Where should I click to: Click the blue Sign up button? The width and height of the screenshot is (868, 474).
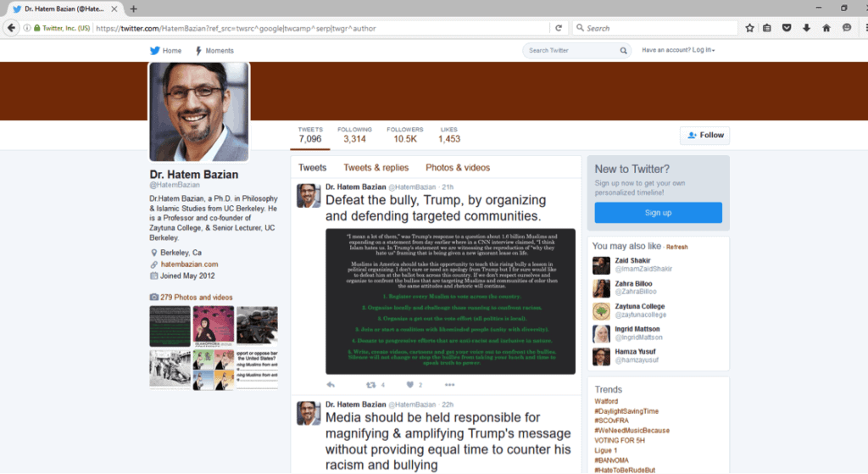pyautogui.click(x=658, y=213)
